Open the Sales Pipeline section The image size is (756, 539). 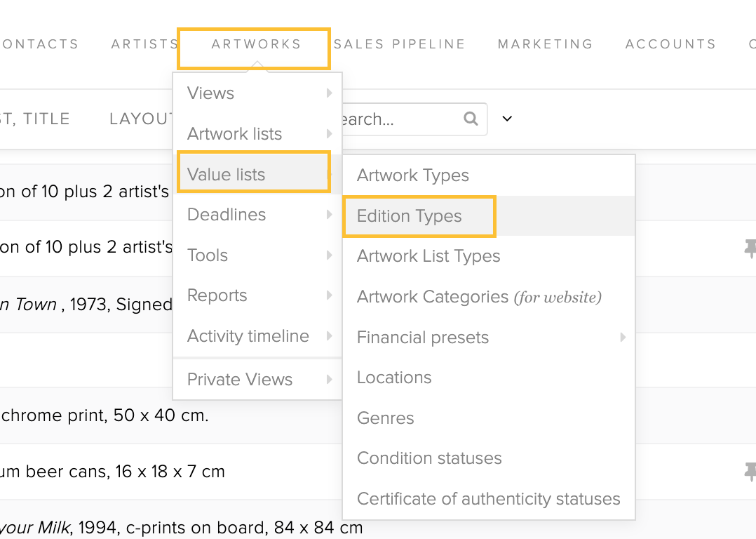(x=399, y=44)
